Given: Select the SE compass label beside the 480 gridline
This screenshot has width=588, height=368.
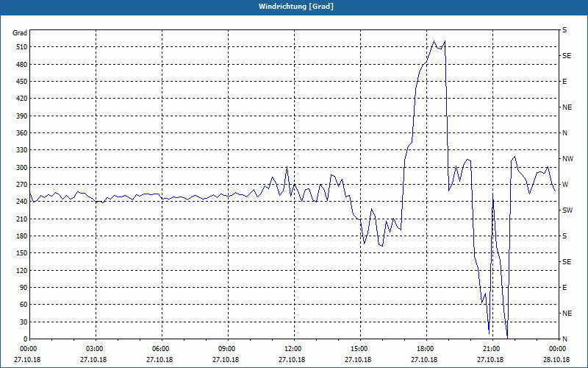Looking at the screenshot, I should [x=567, y=56].
